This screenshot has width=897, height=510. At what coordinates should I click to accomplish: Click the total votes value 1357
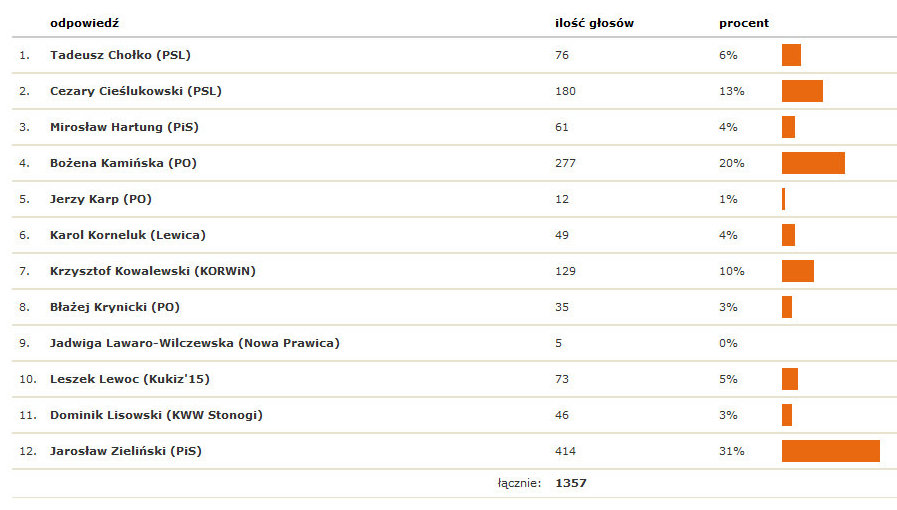tap(570, 483)
